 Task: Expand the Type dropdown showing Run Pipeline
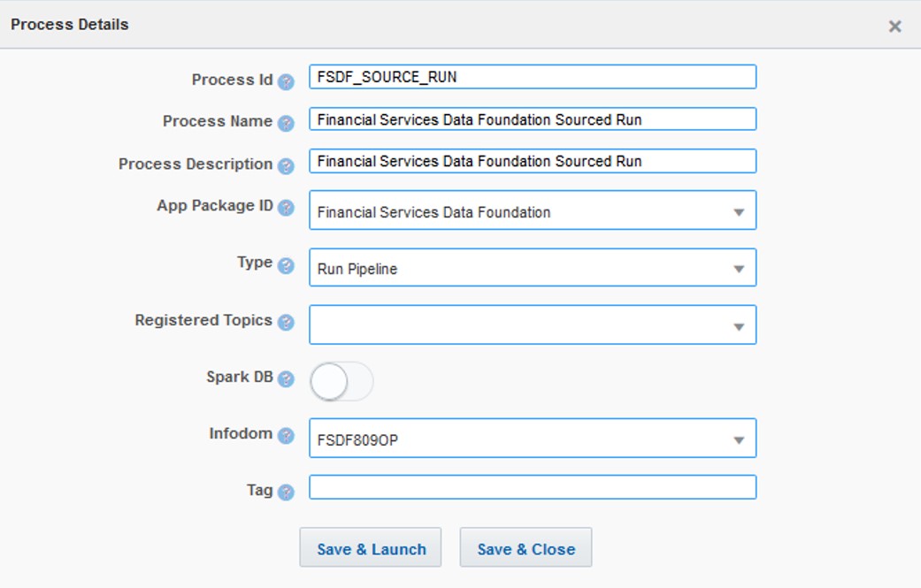(532, 268)
